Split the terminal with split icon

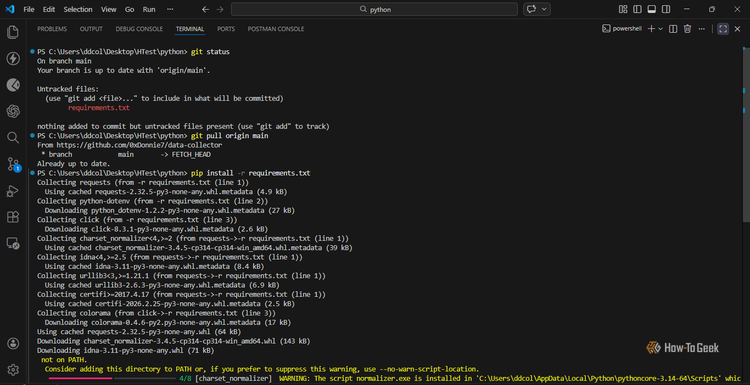tap(673, 29)
